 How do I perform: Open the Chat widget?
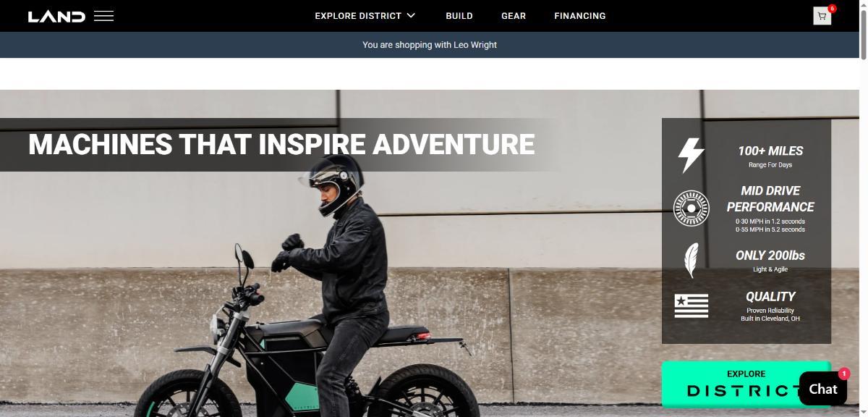click(823, 389)
